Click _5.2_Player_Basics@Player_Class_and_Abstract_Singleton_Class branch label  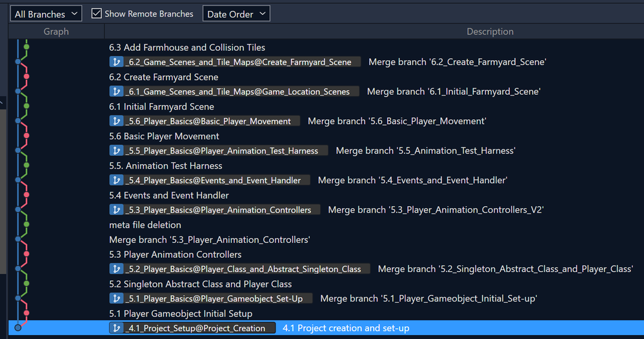point(240,269)
